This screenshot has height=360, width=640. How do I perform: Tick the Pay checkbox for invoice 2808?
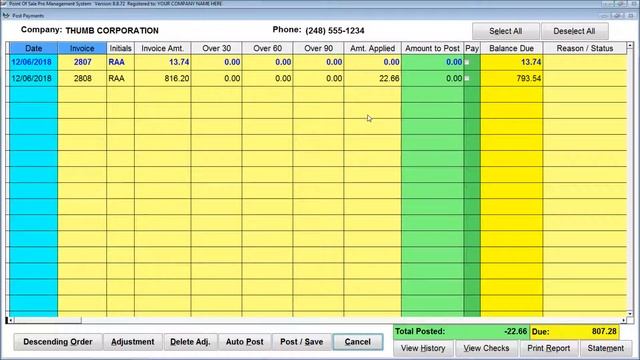click(467, 78)
